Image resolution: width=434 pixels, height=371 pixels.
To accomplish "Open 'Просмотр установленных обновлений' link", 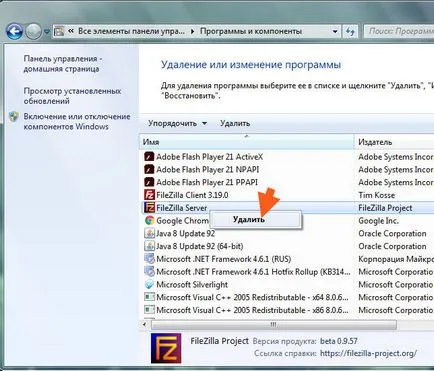I will click(x=72, y=96).
